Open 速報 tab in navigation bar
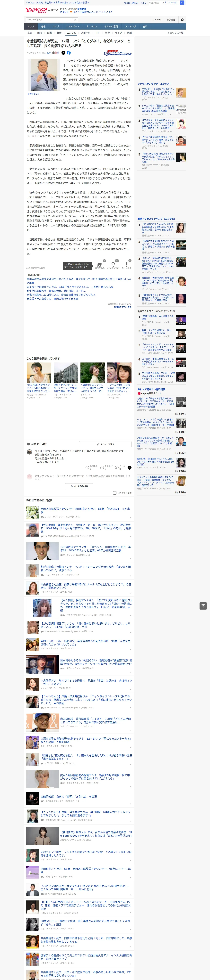Image resolution: width=210 pixels, height=980 pixels. tap(43, 27)
